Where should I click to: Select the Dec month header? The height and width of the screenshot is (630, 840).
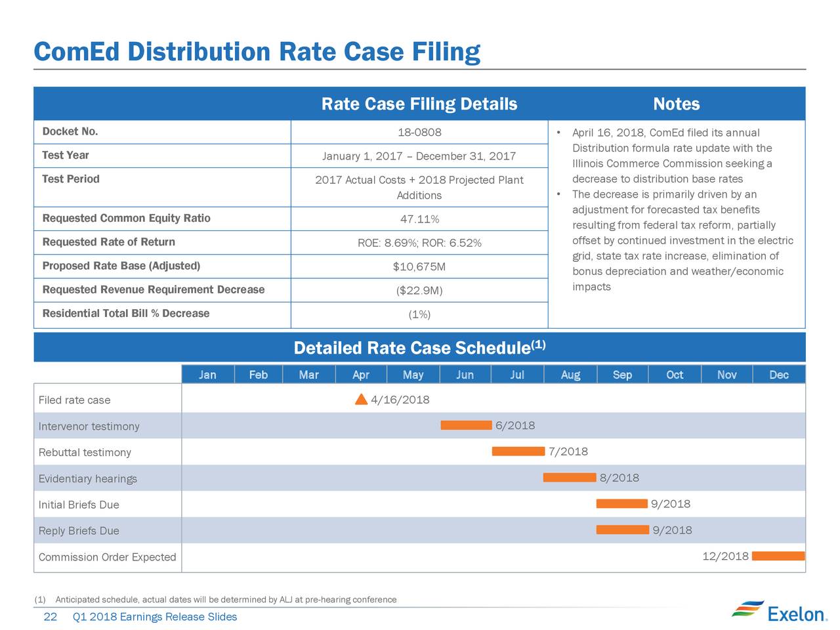pyautogui.click(x=779, y=375)
